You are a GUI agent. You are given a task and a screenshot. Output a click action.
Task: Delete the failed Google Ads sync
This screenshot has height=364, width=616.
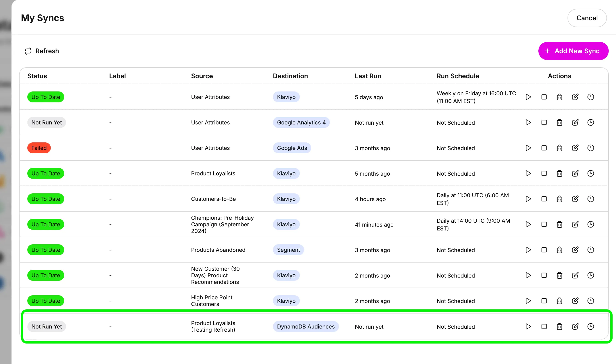tap(559, 148)
